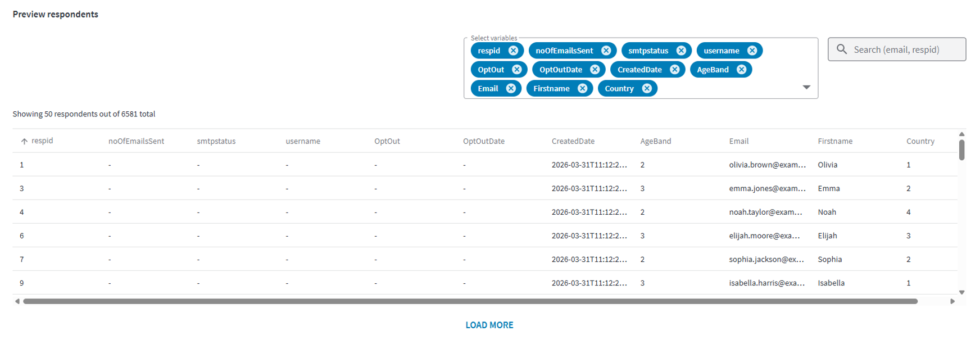Click the AgeBand column header
Image resolution: width=980 pixels, height=344 pixels.
click(656, 141)
